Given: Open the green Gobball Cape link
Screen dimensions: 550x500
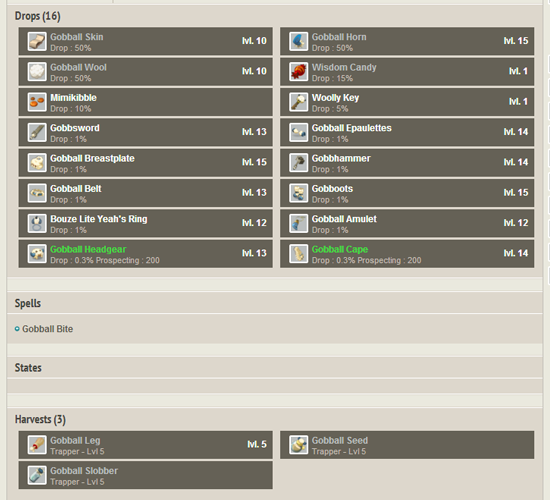Looking at the screenshot, I should pyautogui.click(x=340, y=249).
